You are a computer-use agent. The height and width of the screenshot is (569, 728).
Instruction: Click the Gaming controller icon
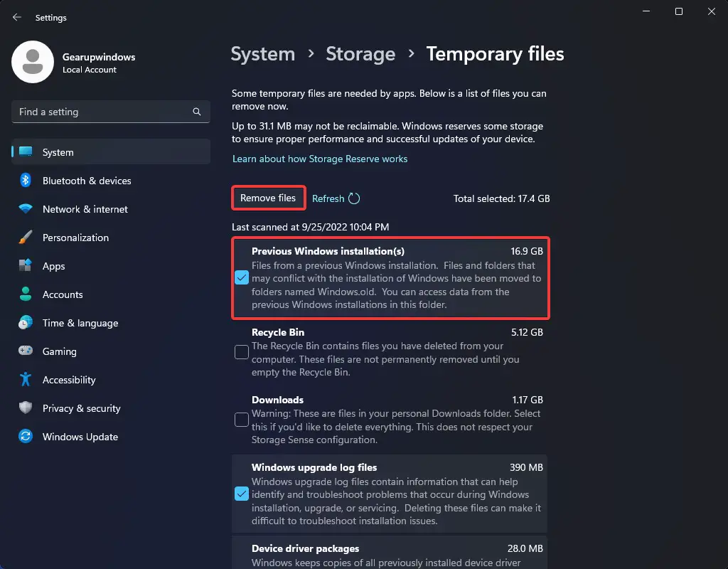tap(26, 351)
